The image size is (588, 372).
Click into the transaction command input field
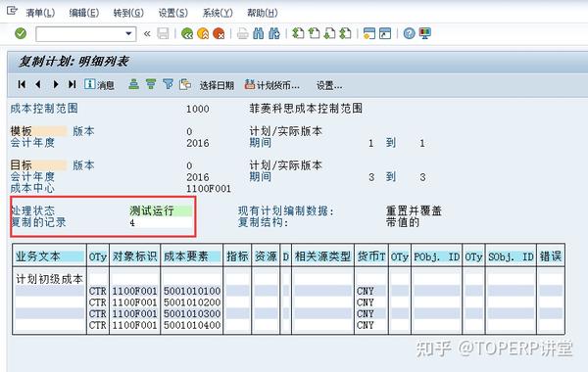click(80, 34)
